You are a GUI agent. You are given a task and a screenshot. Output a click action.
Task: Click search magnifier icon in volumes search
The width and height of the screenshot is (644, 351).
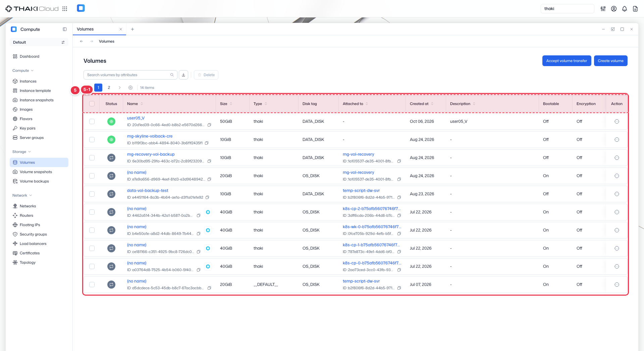pos(172,75)
